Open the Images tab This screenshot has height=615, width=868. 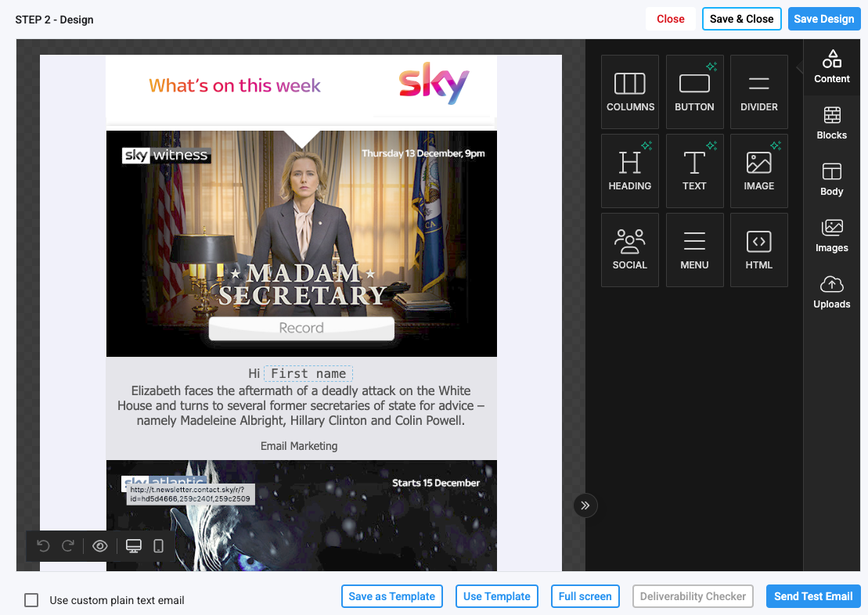pos(831,236)
